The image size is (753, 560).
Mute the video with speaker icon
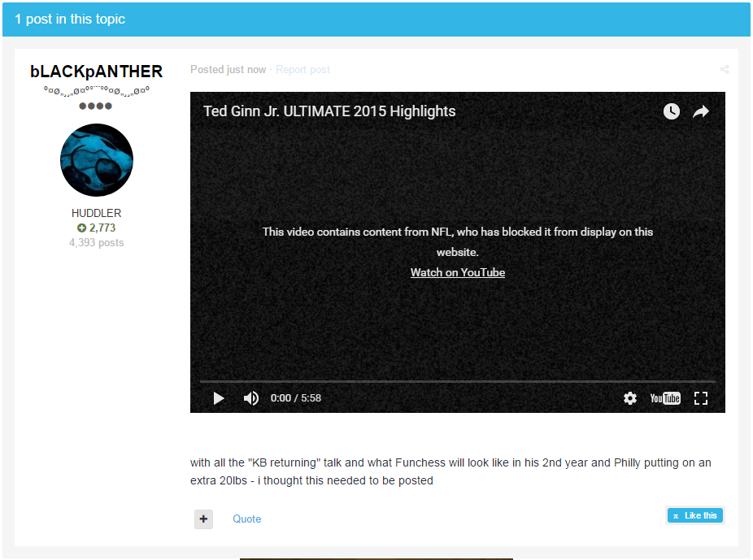click(x=251, y=398)
